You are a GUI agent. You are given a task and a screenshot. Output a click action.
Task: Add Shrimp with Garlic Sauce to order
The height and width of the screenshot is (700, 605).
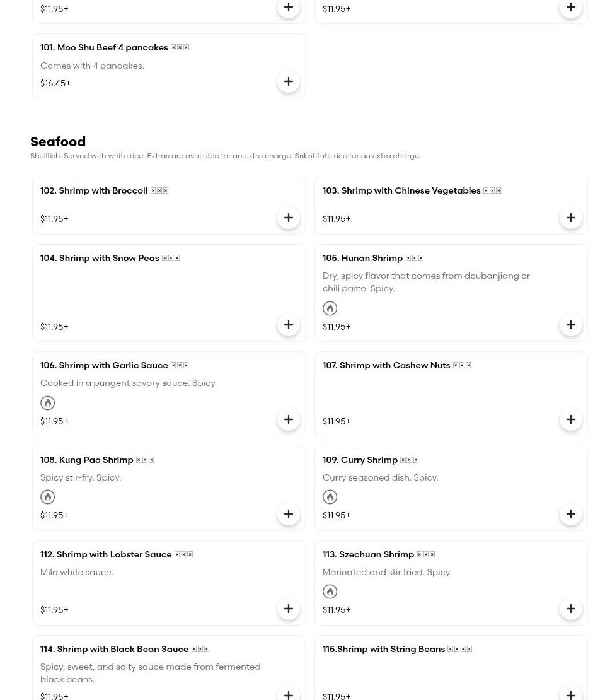[289, 419]
